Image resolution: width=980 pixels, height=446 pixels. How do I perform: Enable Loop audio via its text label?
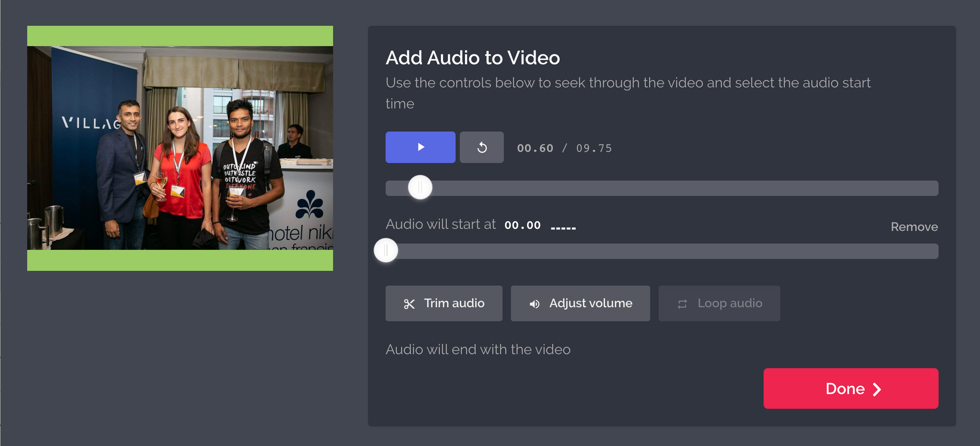tap(730, 303)
